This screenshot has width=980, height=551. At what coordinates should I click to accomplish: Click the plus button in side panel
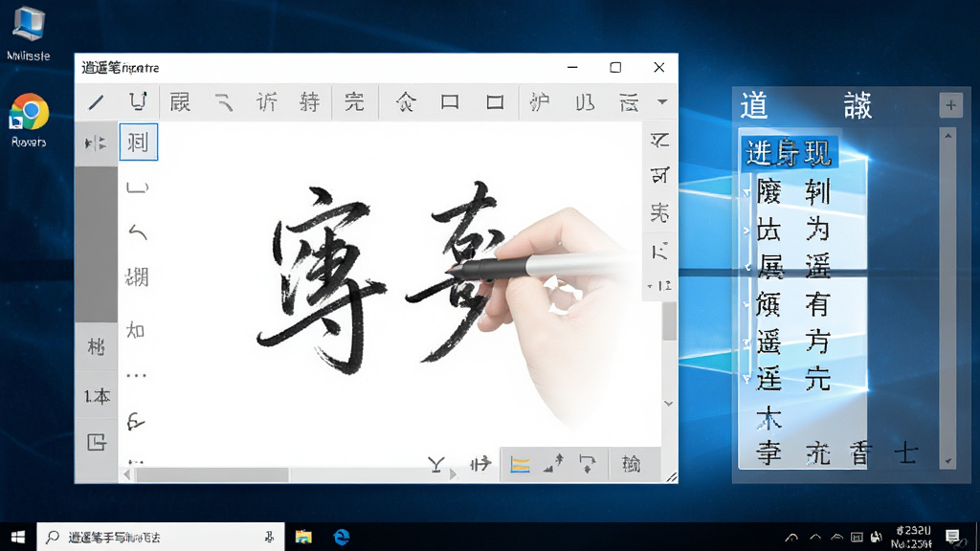click(x=950, y=105)
